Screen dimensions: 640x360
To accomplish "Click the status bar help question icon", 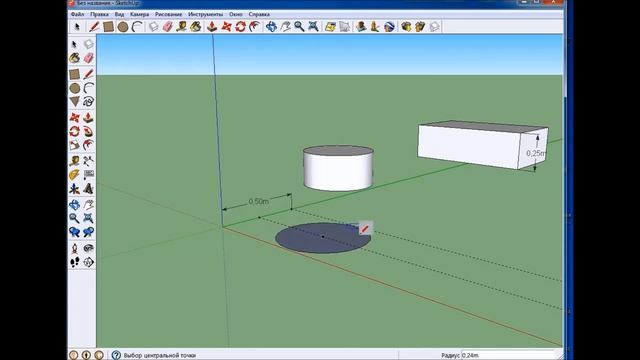I will click(x=116, y=355).
